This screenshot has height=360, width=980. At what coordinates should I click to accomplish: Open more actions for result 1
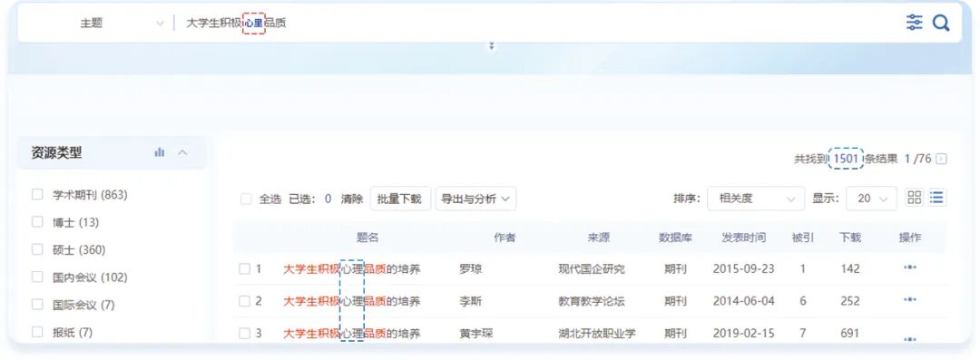point(910,268)
